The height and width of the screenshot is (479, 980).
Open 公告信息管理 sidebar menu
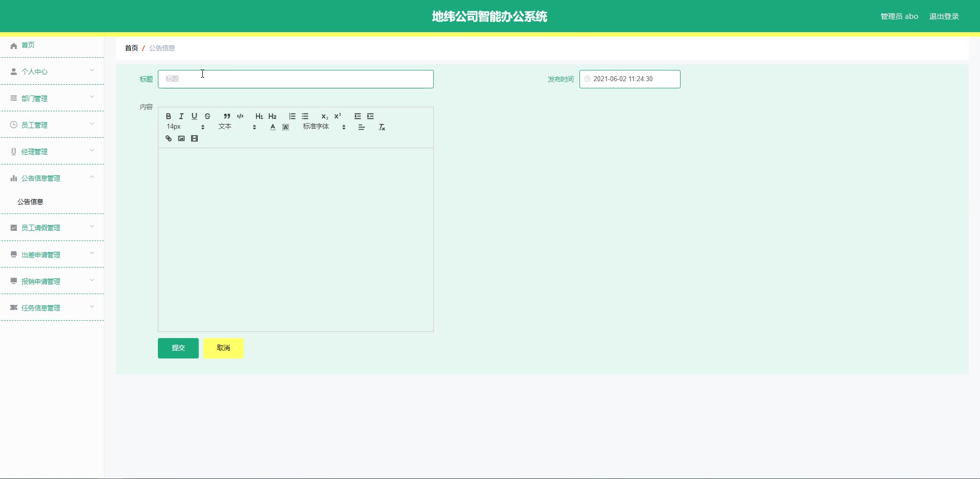(x=52, y=178)
